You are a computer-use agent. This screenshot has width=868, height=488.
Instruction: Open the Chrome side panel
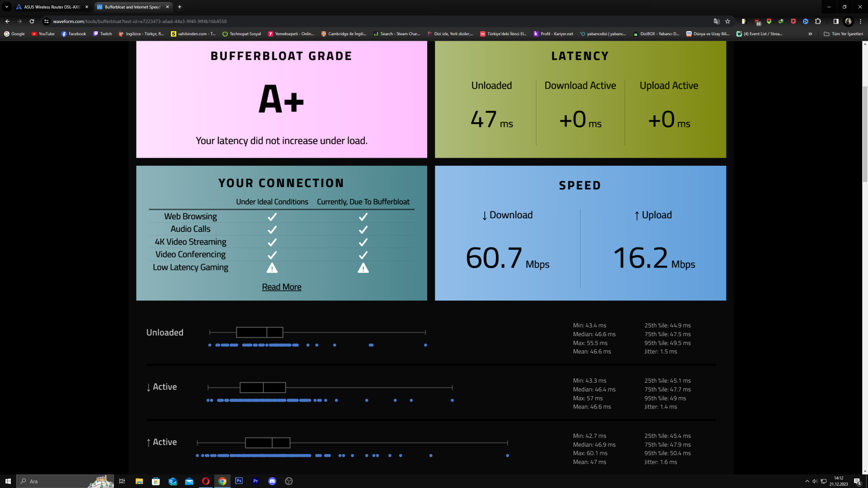pyautogui.click(x=836, y=21)
